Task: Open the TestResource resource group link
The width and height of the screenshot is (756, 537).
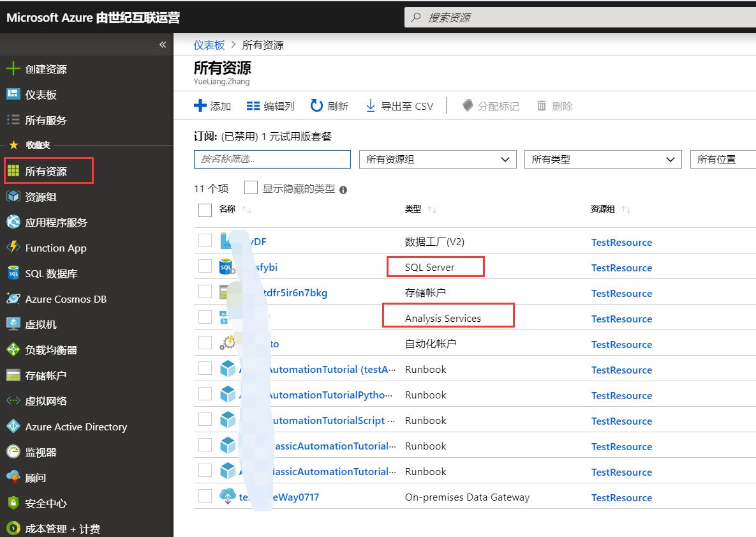Action: [621, 242]
